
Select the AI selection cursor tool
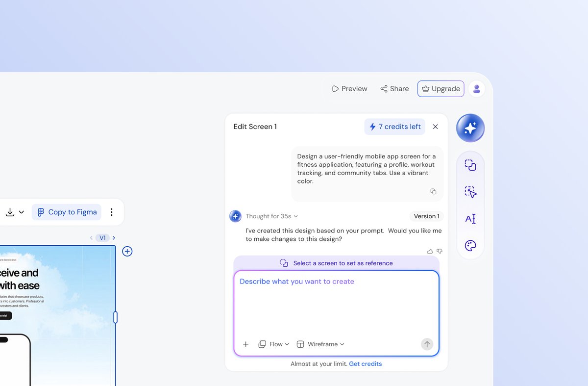pyautogui.click(x=470, y=192)
